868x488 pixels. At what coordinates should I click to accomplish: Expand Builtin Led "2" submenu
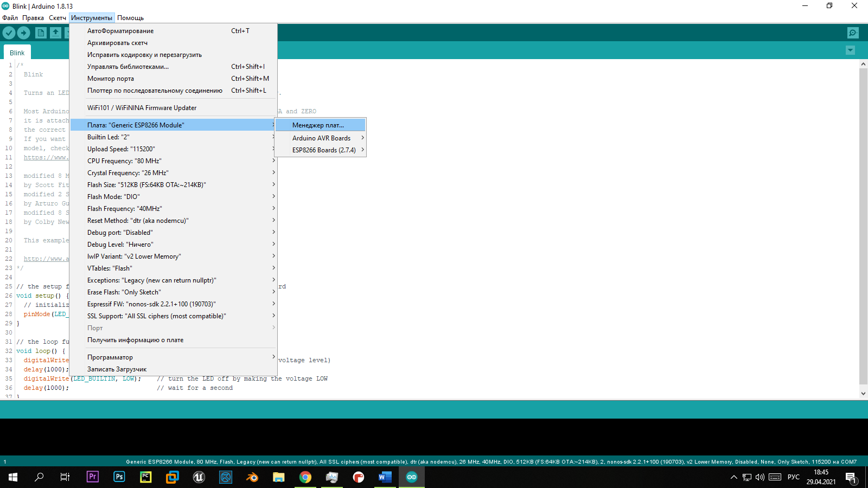point(173,137)
